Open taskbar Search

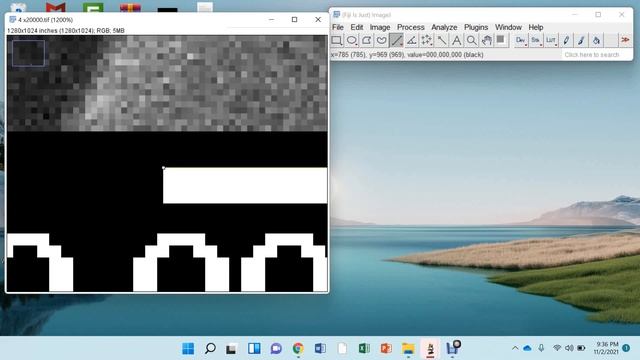(x=210, y=349)
